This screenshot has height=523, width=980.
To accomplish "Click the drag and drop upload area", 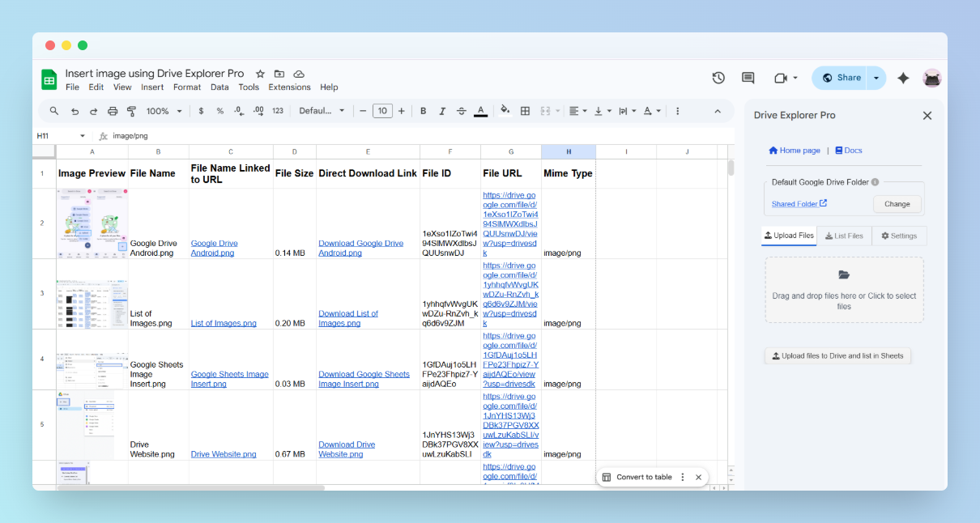I will [844, 290].
